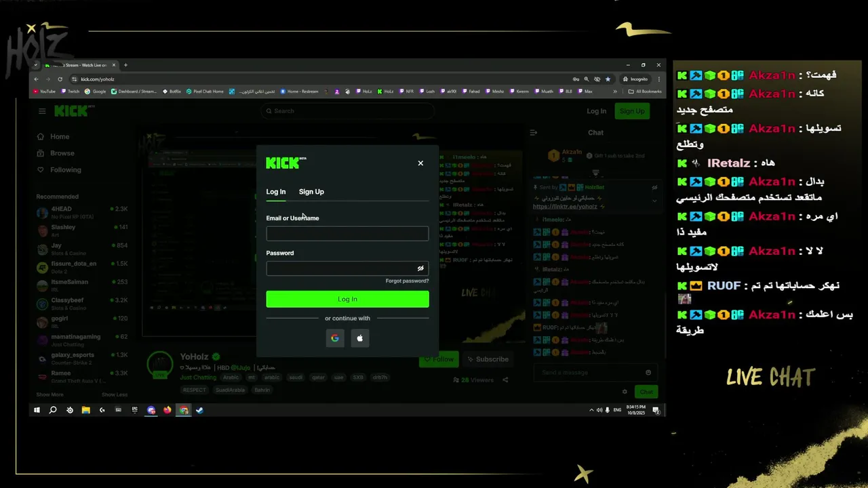Open the linktr.ee/yoholz link in chat
This screenshot has height=488, width=868.
point(565,207)
